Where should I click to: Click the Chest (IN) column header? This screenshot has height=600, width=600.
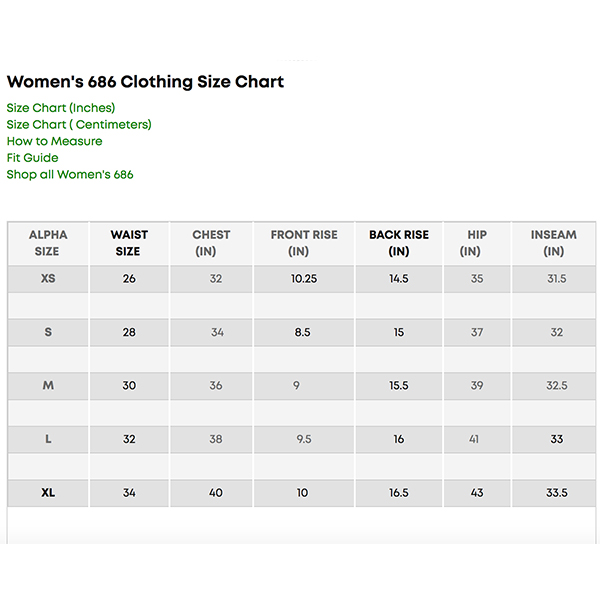211,243
